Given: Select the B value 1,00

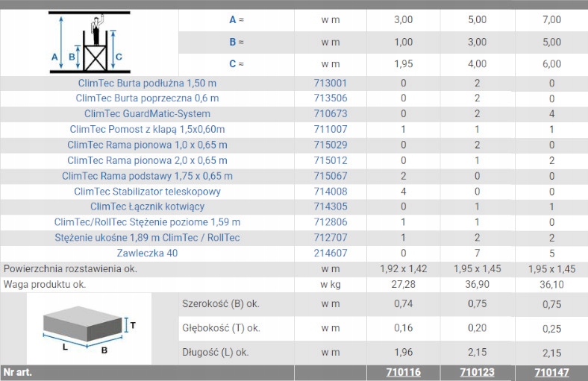Looking at the screenshot, I should (x=404, y=42).
